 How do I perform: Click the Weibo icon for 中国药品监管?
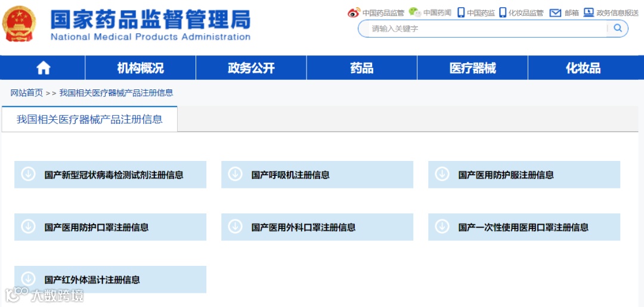click(x=354, y=13)
